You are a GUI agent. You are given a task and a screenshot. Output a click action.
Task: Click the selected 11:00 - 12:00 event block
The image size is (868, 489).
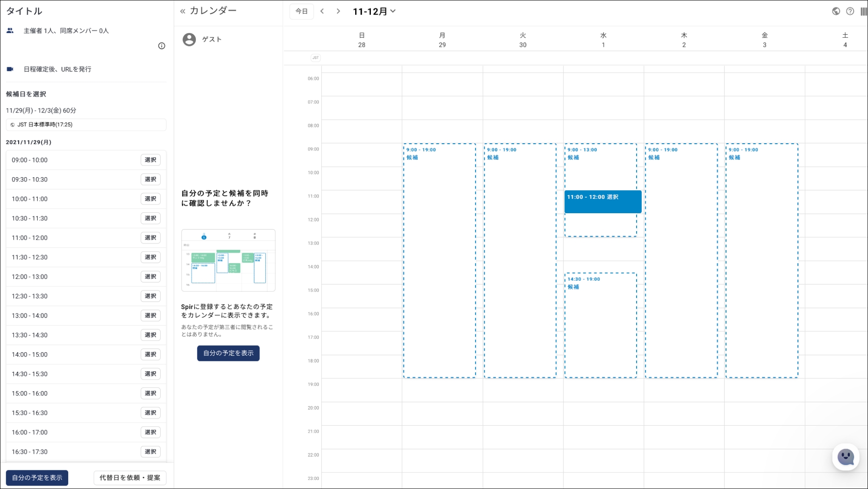tap(603, 202)
